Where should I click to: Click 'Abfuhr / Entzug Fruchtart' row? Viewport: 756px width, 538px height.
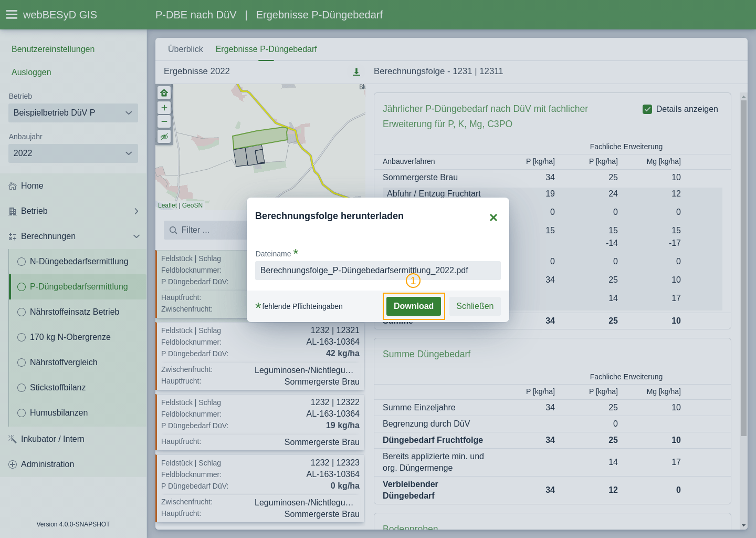coord(552,194)
